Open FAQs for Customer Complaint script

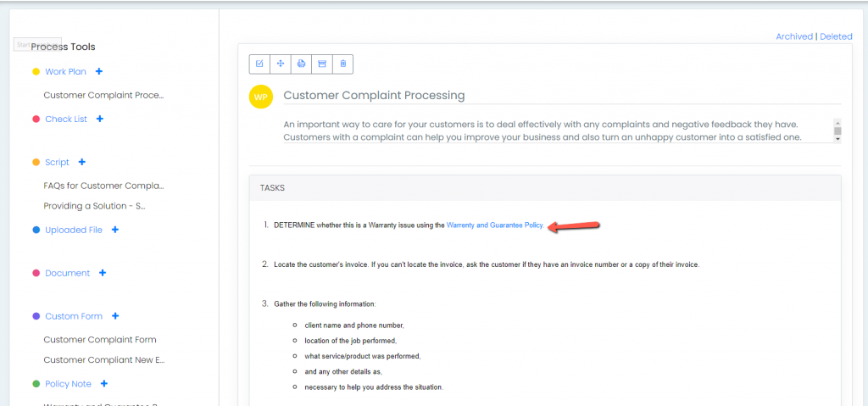(103, 185)
